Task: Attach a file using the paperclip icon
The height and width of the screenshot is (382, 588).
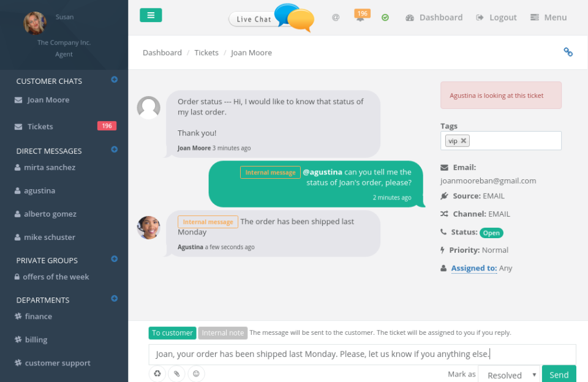Action: (x=176, y=373)
